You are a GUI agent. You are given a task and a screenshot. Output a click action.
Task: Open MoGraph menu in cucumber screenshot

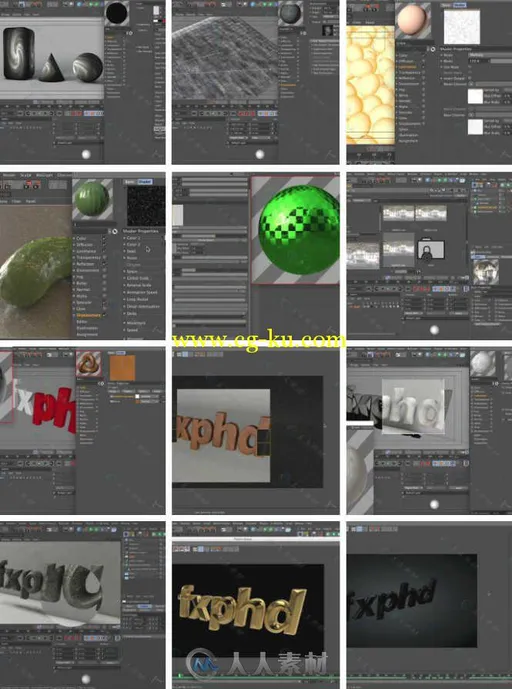[44, 175]
